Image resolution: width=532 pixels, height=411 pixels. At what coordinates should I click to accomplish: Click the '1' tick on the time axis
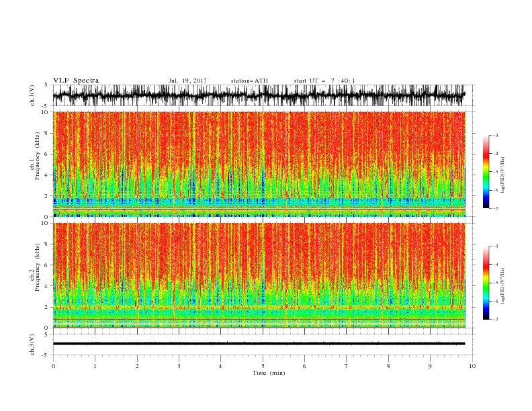point(95,366)
